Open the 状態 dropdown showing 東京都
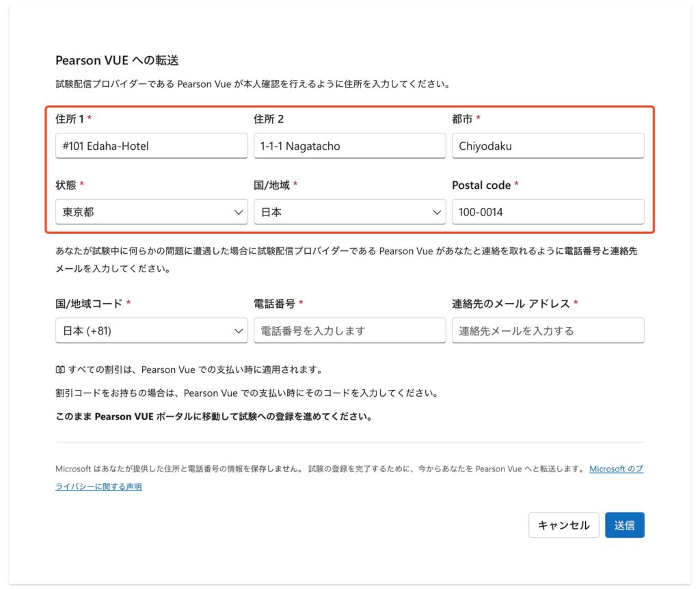 pyautogui.click(x=151, y=212)
